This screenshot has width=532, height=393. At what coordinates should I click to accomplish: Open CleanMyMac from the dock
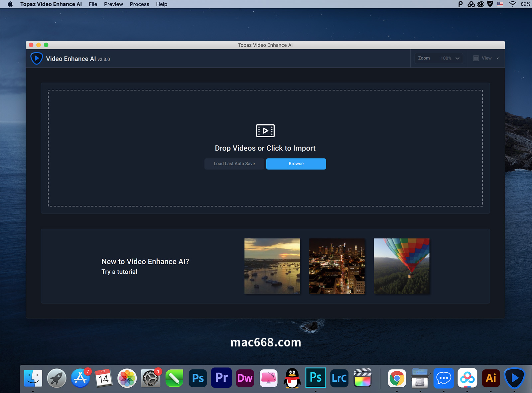(269, 378)
